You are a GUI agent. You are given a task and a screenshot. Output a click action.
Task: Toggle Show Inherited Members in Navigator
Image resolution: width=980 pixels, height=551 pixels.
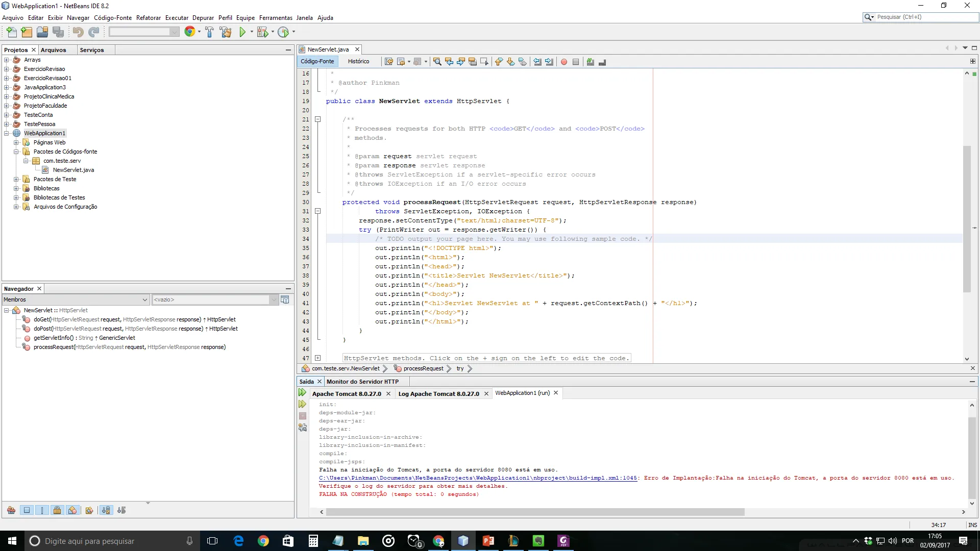tap(11, 510)
